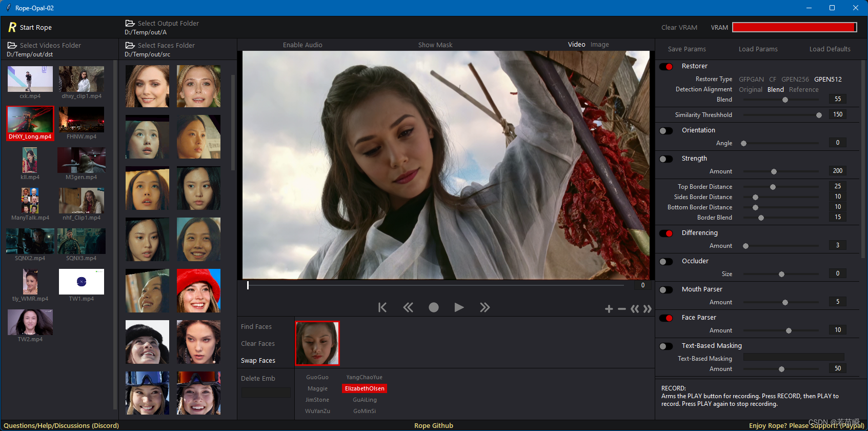Enable the Strength switch

pos(666,159)
